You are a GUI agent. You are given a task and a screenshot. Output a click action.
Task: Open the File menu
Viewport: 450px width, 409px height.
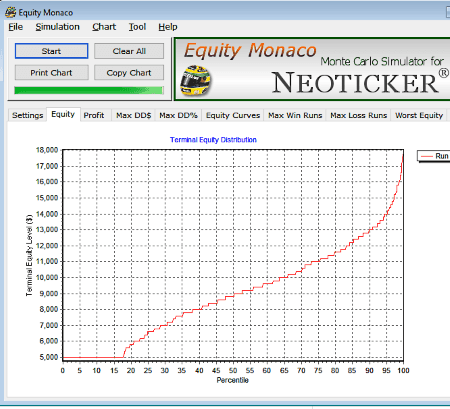16,27
